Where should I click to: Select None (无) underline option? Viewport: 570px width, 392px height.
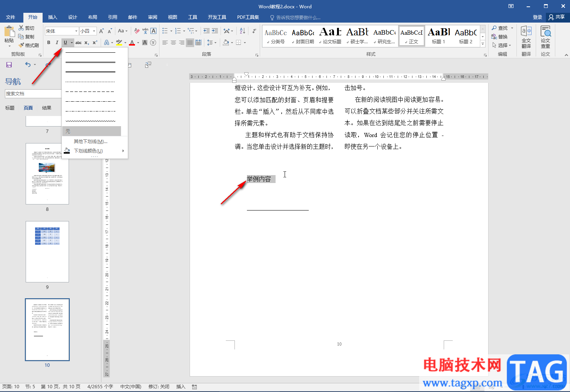click(92, 131)
